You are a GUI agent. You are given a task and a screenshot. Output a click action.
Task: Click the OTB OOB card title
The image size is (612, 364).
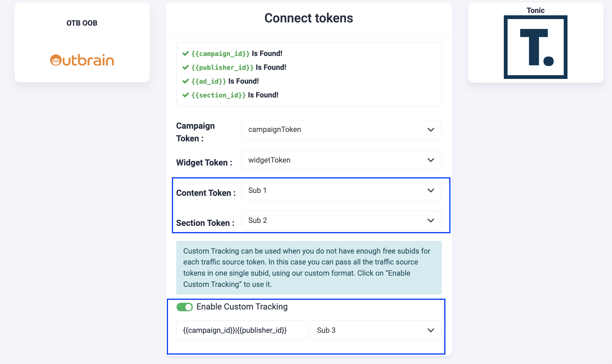pos(82,23)
